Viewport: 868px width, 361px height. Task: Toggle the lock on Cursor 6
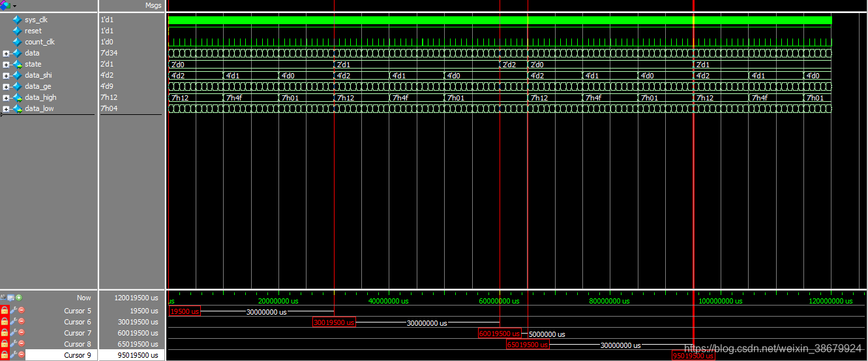[x=5, y=322]
